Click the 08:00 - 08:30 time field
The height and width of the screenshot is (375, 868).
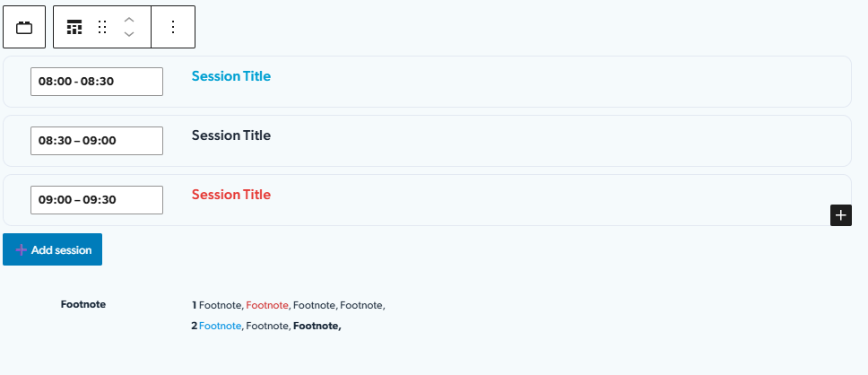click(x=97, y=82)
